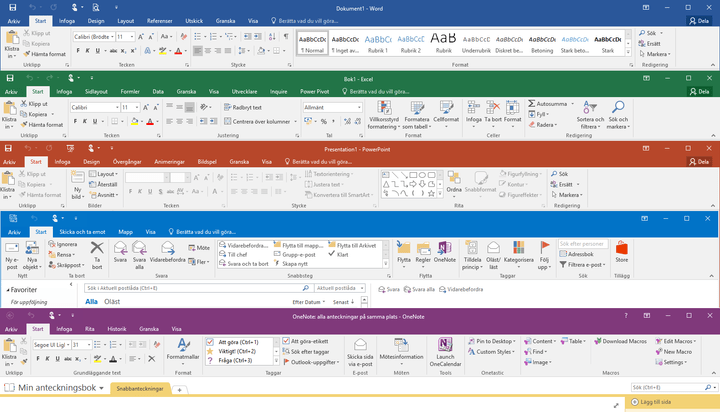Launch OneCalendar from OneNote ribbon
Viewport: 720px width, 412px height.
(x=445, y=350)
